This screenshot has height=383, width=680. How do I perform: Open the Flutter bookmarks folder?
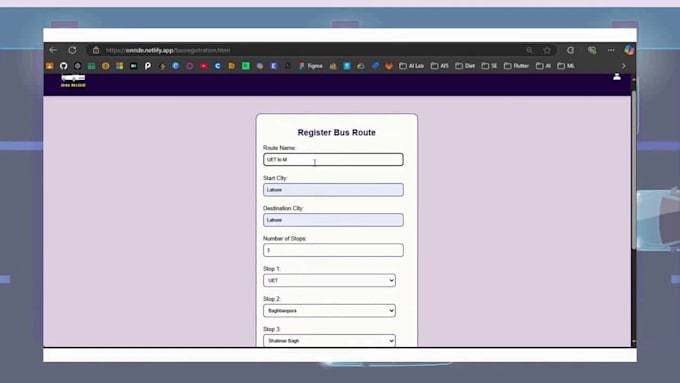516,66
